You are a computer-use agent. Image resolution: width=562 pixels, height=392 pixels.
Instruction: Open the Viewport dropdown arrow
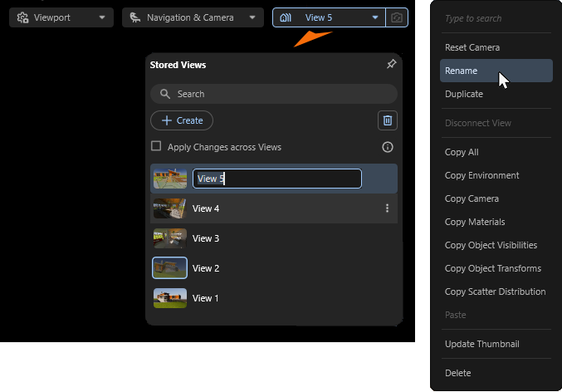click(x=102, y=17)
